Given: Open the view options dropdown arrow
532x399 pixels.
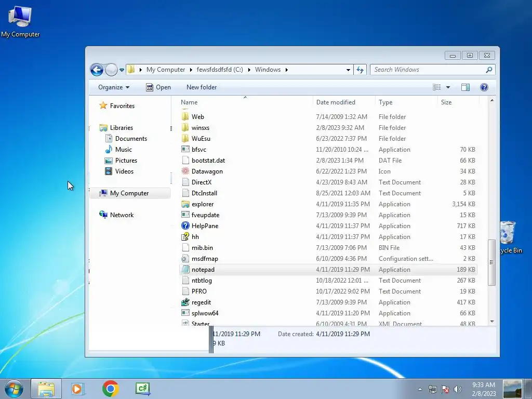Looking at the screenshot, I should pyautogui.click(x=448, y=87).
